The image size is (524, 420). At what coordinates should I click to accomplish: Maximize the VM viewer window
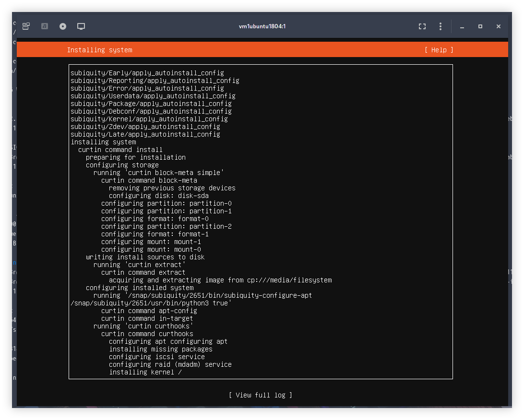click(x=480, y=26)
